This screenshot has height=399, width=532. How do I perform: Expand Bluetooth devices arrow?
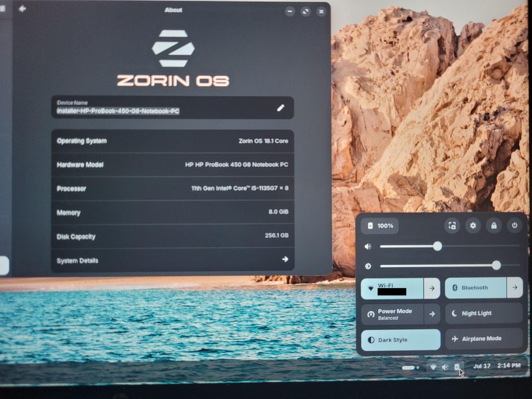point(515,287)
